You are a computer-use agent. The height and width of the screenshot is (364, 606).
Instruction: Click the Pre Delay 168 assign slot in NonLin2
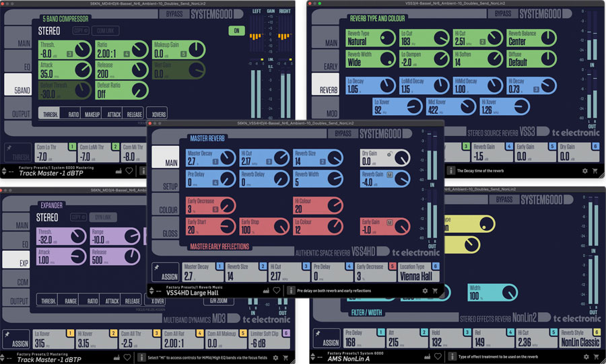364,338
